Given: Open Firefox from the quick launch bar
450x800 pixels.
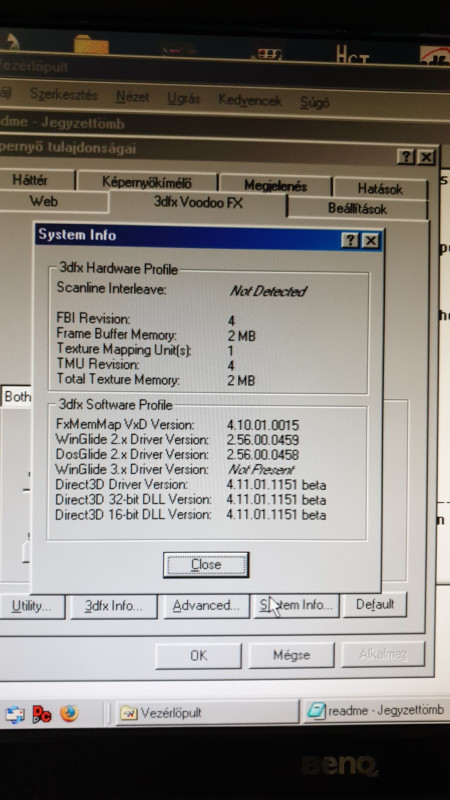Looking at the screenshot, I should (x=69, y=713).
